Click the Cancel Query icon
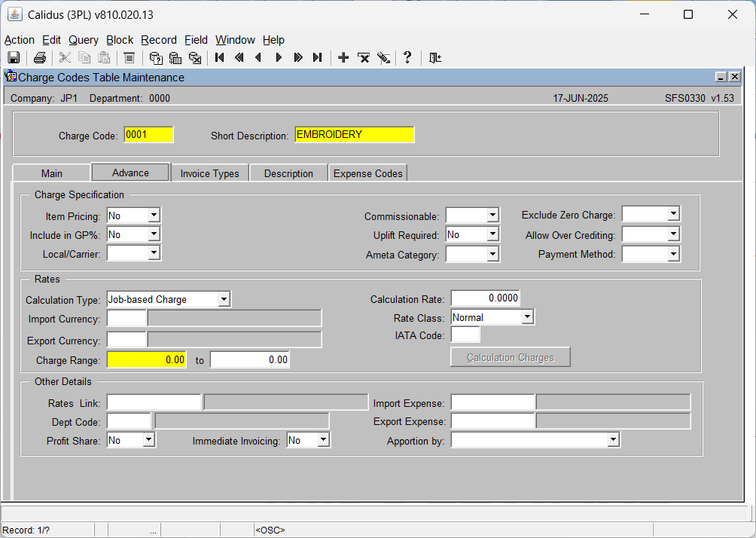This screenshot has width=756, height=538. 195,58
